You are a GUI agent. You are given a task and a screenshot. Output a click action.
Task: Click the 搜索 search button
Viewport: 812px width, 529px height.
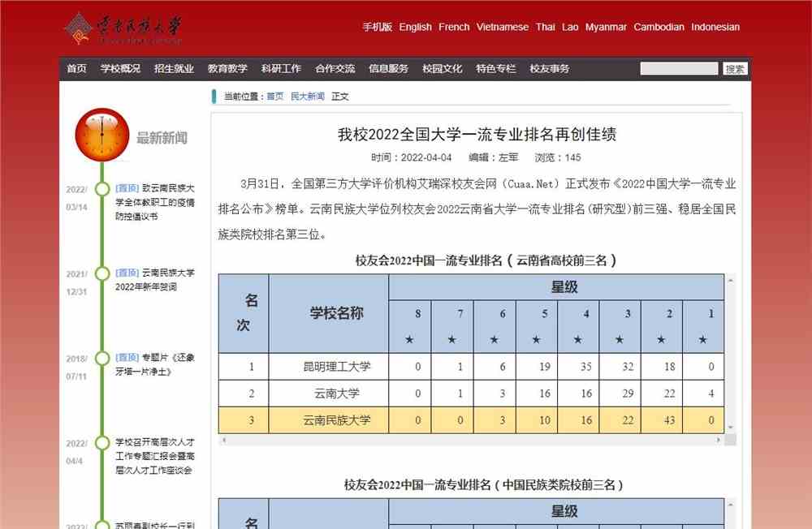tap(735, 68)
